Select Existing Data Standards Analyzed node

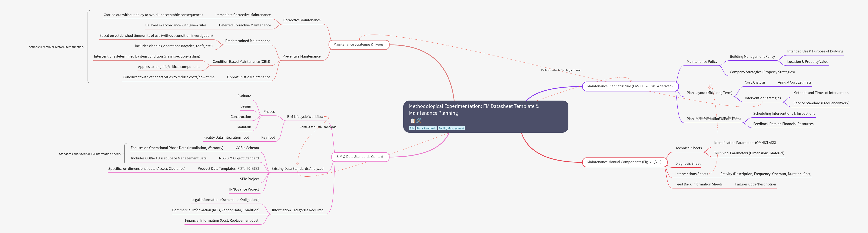[297, 169]
